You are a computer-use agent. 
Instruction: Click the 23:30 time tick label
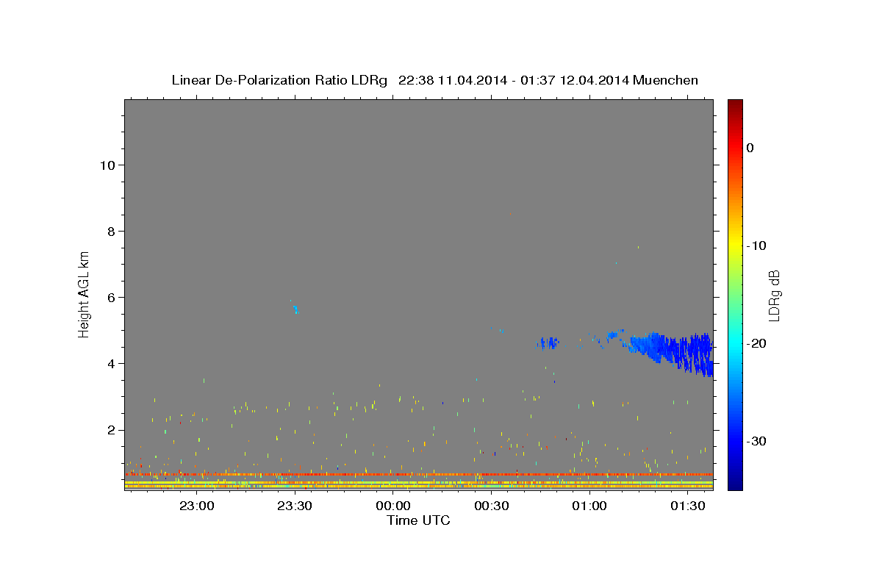(x=295, y=506)
